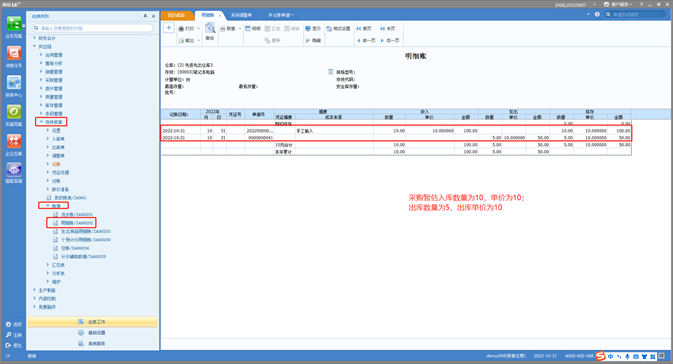The width and height of the screenshot is (673, 364).
Task: Open 格式设置 format settings
Action: coord(338,28)
